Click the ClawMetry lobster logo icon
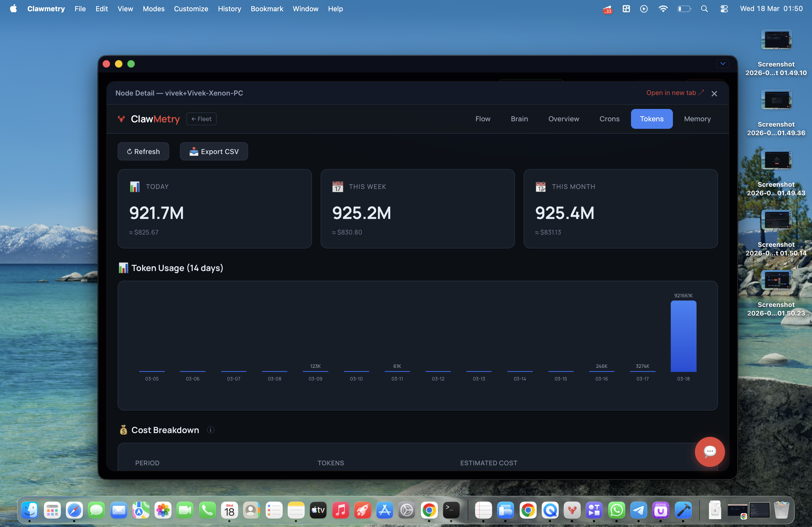Screen dimensions: 812x527 (121, 119)
